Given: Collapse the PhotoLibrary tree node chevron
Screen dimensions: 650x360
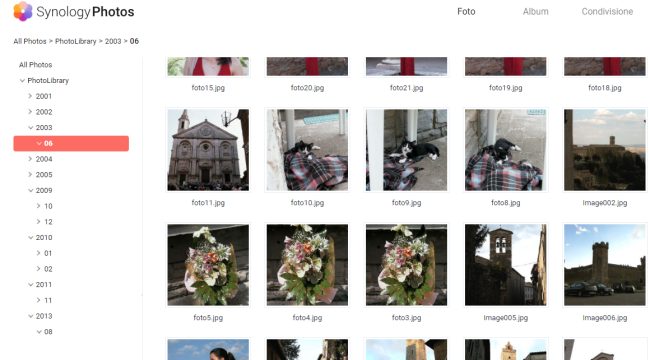Looking at the screenshot, I should point(22,80).
